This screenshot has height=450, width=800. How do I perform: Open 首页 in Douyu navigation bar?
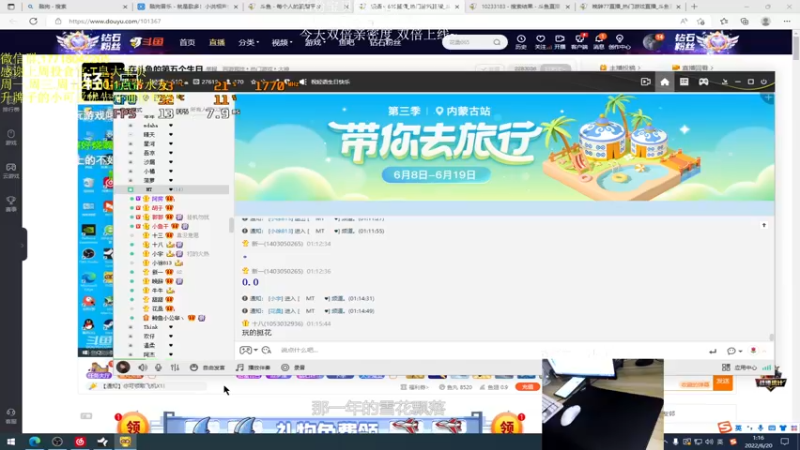[x=187, y=42]
